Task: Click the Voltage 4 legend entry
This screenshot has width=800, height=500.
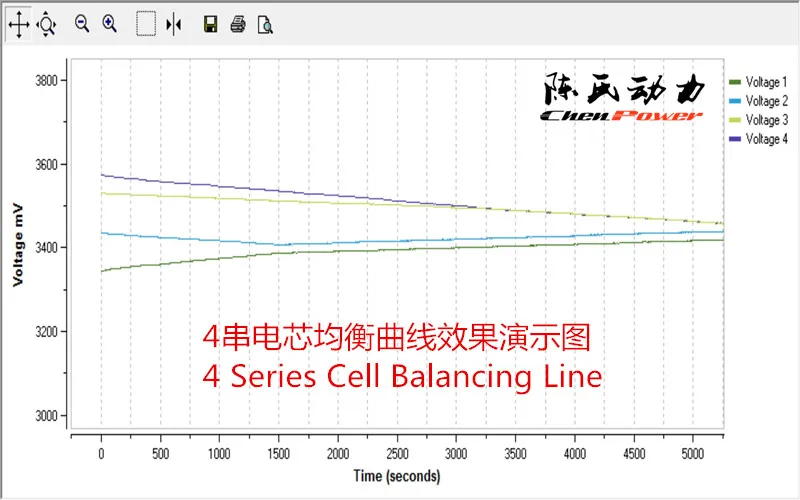Action: coord(758,139)
